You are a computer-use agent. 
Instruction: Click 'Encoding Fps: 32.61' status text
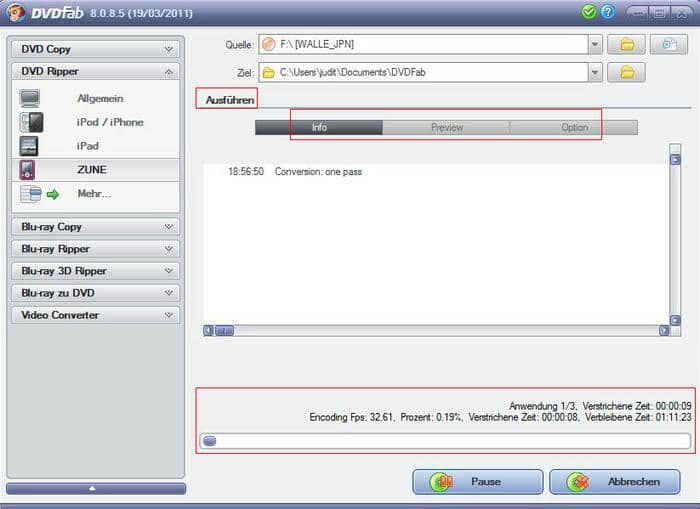tap(351, 417)
